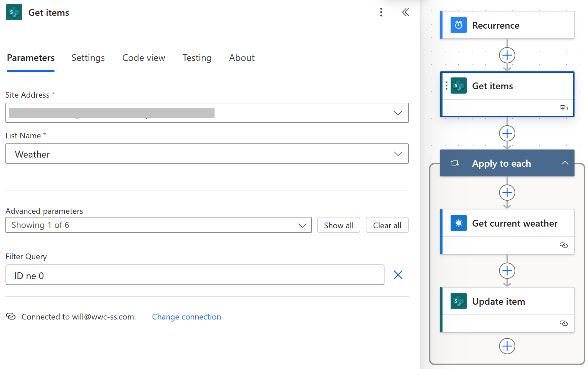588x369 pixels.
Task: Collapse the Get items panel with double chevron
Action: 405,12
